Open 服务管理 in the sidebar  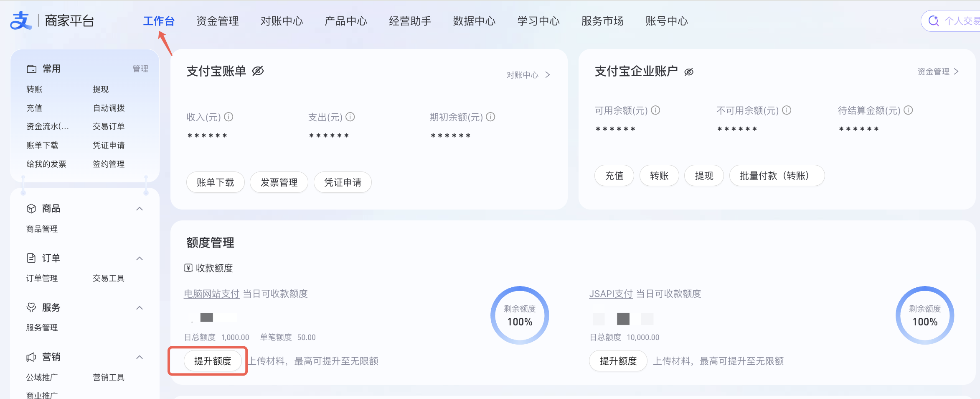42,328
